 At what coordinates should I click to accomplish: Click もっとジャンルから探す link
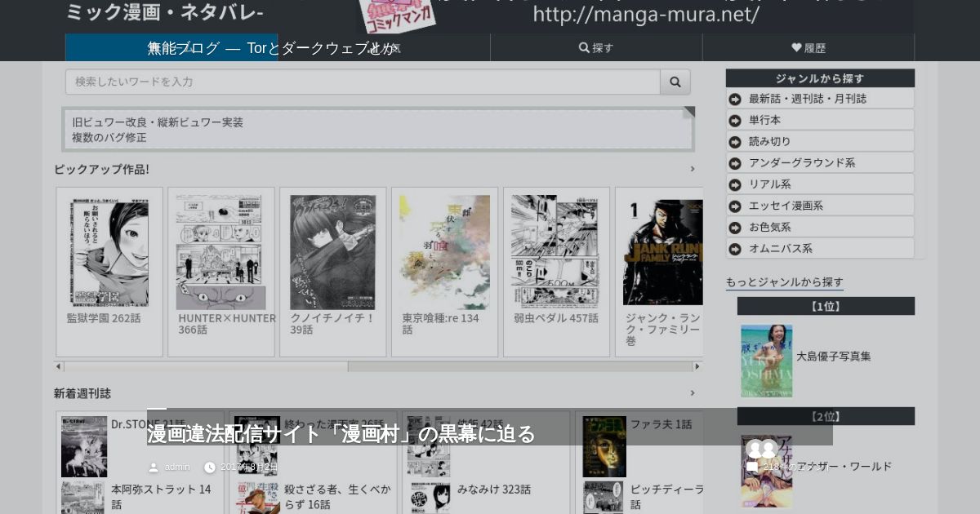pos(785,282)
